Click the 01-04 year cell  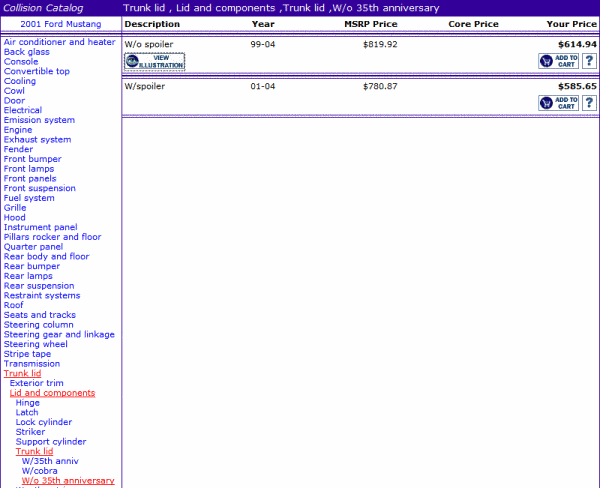coord(262,87)
